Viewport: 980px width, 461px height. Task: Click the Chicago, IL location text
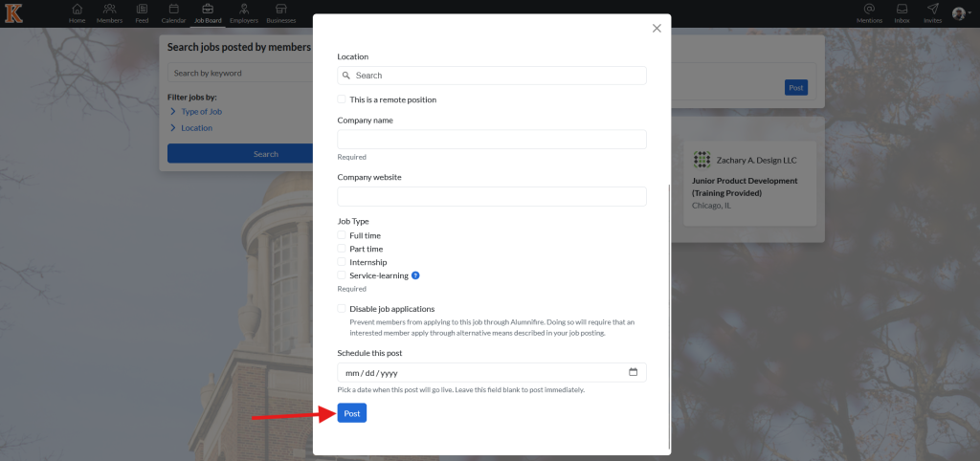coord(711,206)
